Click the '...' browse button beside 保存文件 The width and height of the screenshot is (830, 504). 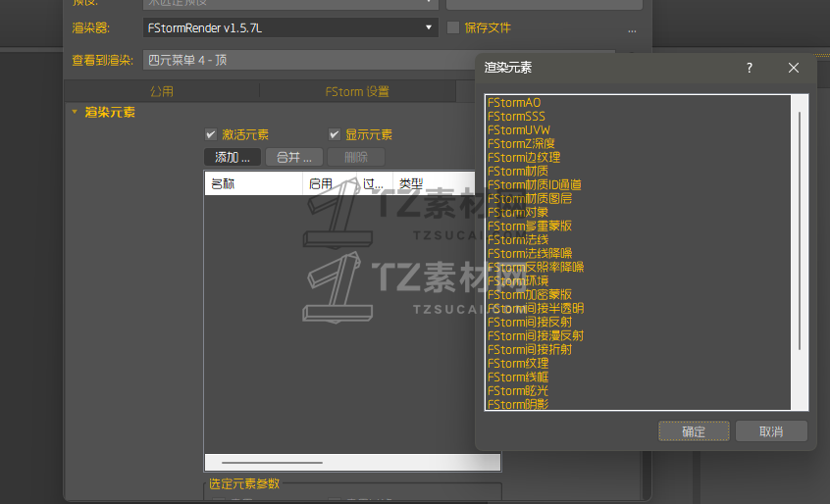click(632, 30)
